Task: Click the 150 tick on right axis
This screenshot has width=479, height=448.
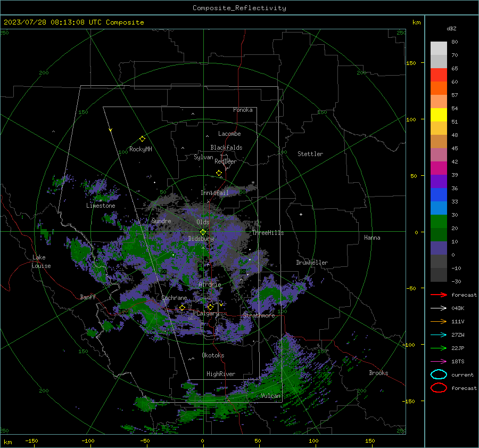Action: coord(411,63)
